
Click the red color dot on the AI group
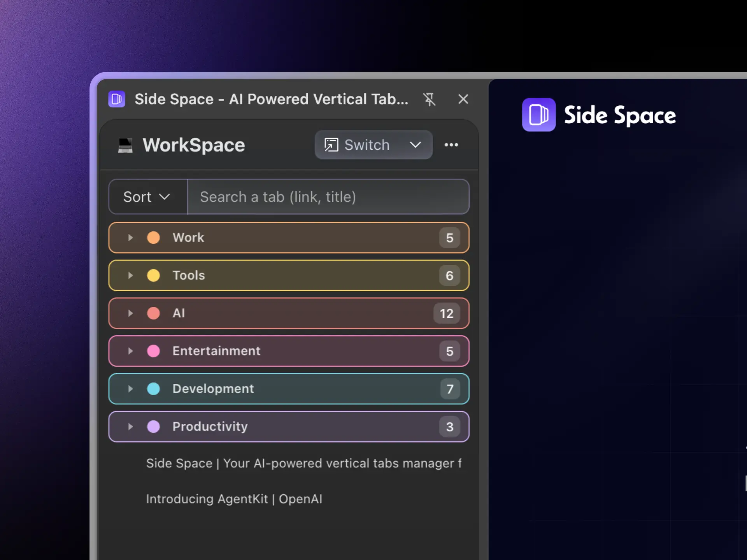click(154, 313)
